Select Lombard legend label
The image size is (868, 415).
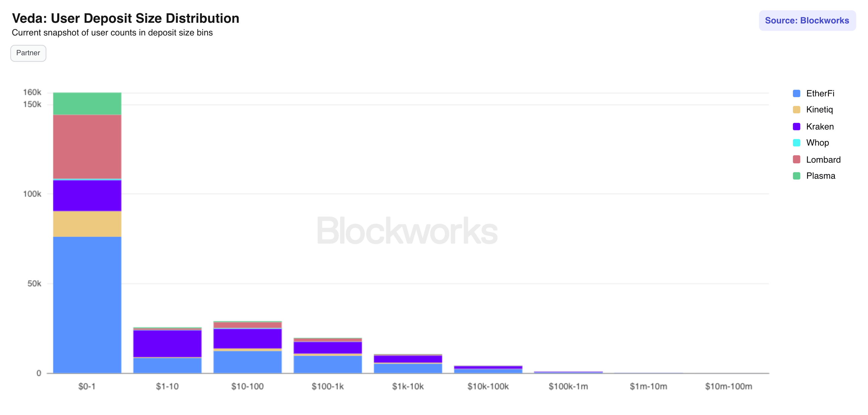pos(823,160)
